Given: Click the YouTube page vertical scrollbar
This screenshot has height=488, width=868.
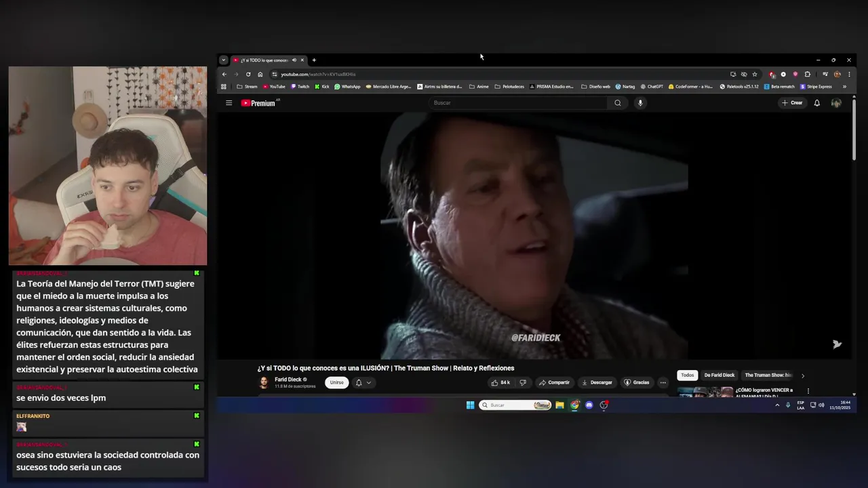Looking at the screenshot, I should pos(854,129).
